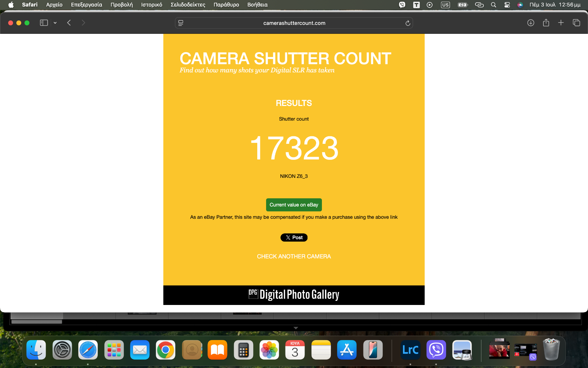Click CHECK ANOTHER CAMERA link

pyautogui.click(x=294, y=256)
